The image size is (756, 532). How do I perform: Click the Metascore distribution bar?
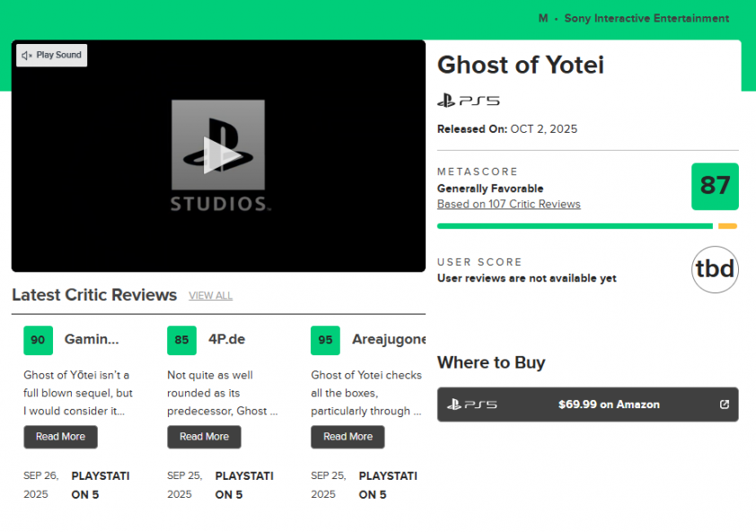(x=586, y=226)
